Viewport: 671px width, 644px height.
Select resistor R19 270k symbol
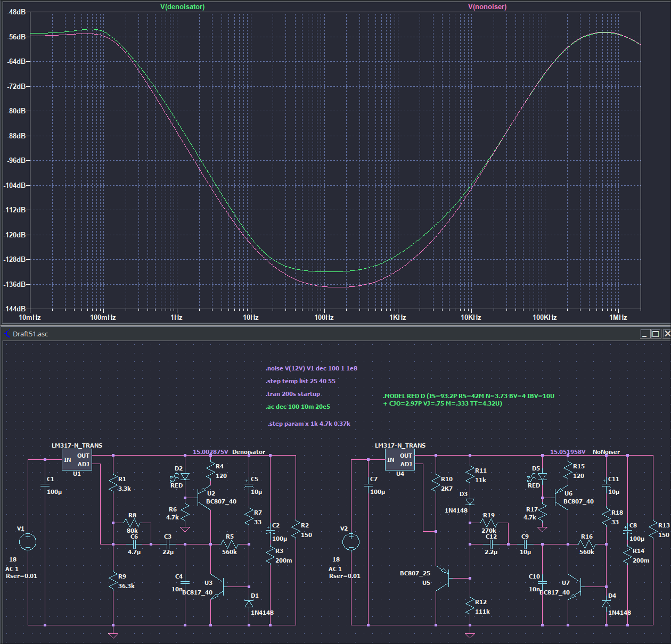[x=489, y=523]
